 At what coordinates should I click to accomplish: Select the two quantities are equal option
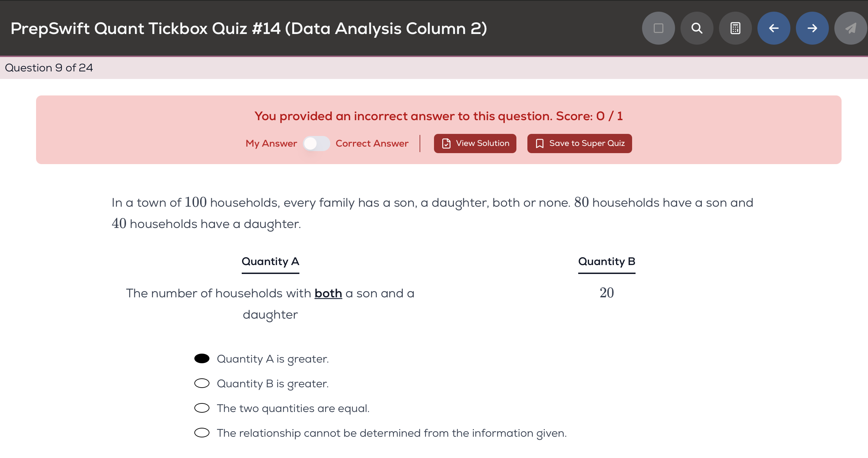[202, 408]
